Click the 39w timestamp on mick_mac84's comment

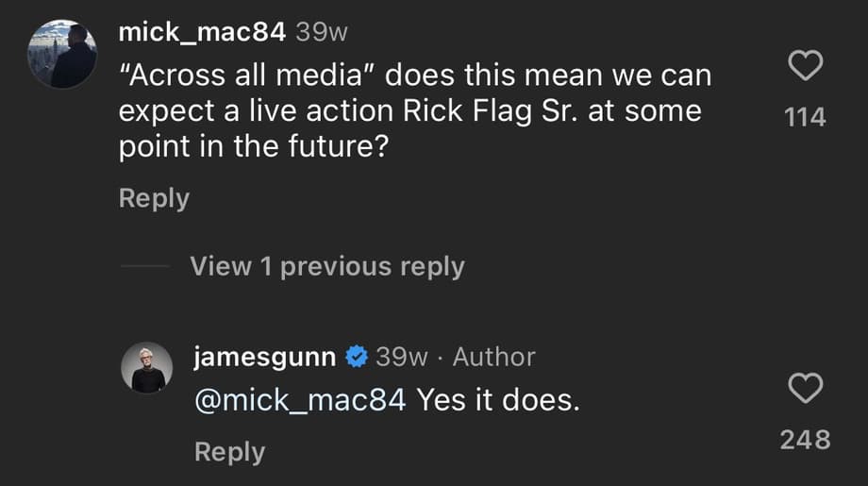pos(322,31)
